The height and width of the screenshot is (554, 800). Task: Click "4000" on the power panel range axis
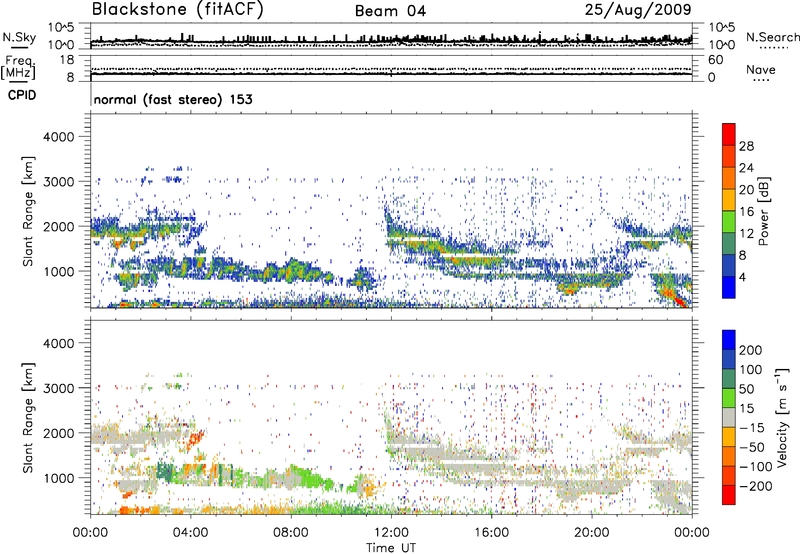58,137
